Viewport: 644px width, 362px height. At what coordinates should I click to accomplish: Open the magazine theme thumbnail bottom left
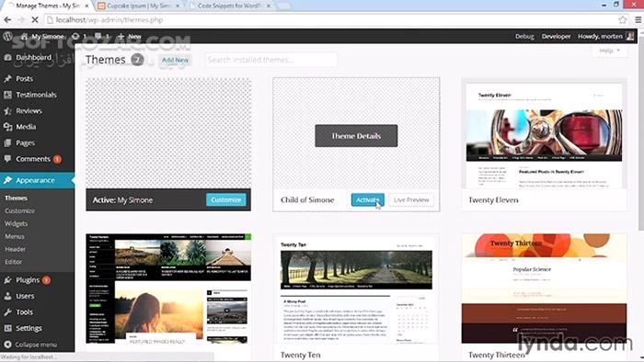click(x=168, y=288)
